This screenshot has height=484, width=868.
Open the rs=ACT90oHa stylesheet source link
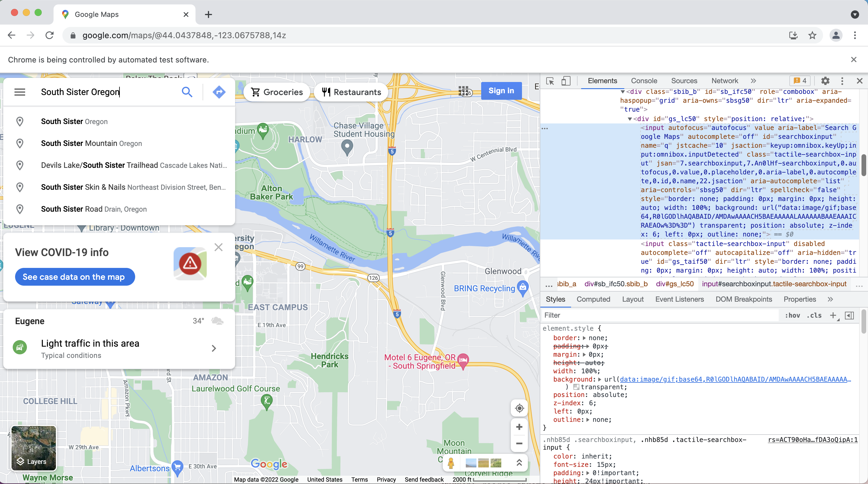coord(813,440)
